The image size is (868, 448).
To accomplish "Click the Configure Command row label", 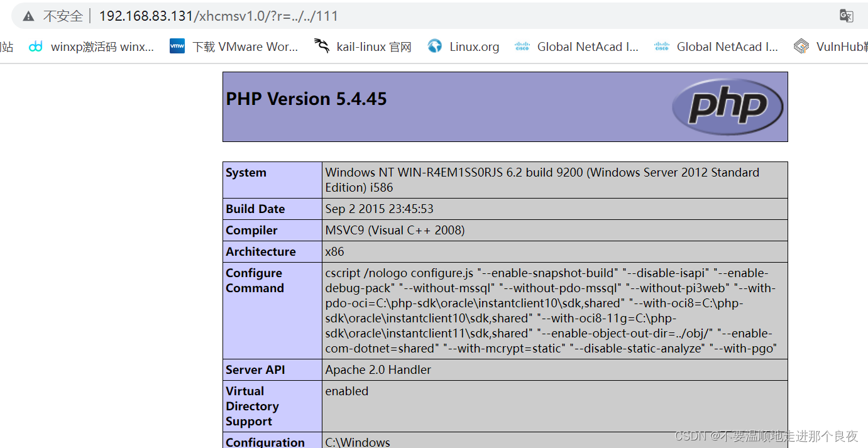I will pos(255,281).
